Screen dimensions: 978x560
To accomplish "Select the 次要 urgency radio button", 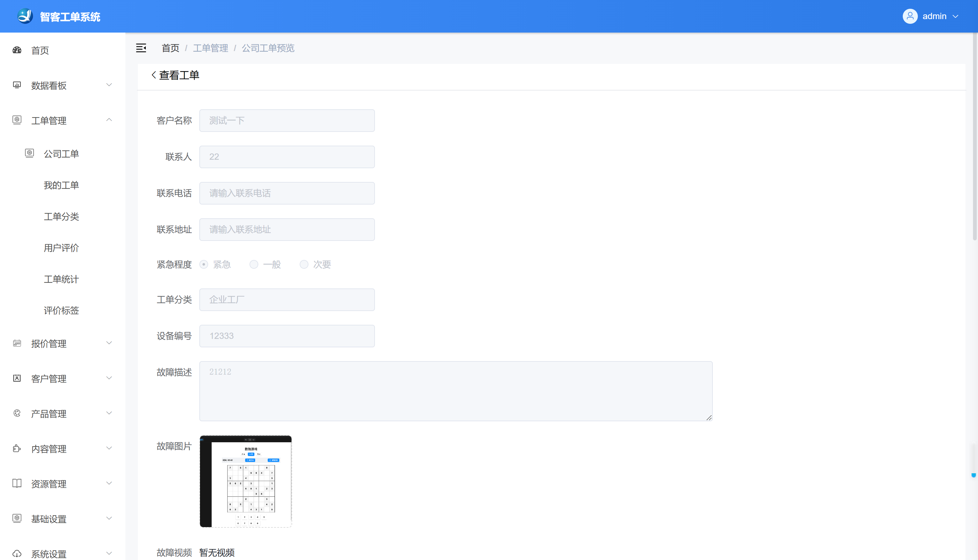I will point(304,264).
